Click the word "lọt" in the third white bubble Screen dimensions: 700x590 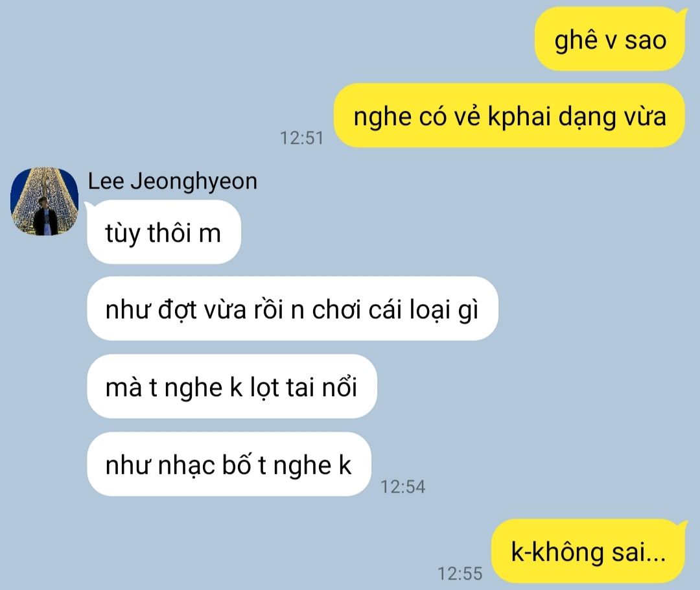click(264, 388)
